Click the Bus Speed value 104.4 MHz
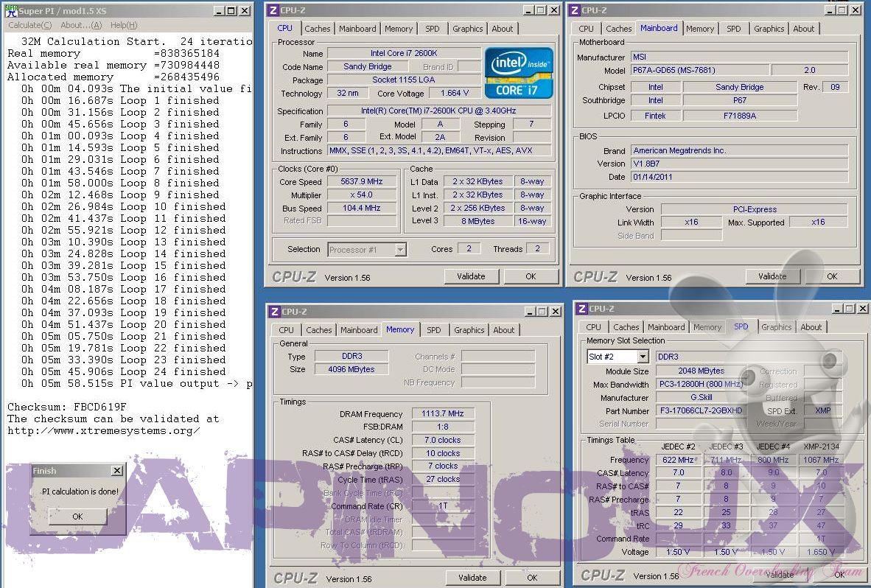Image resolution: width=871 pixels, height=588 pixels. [x=362, y=208]
